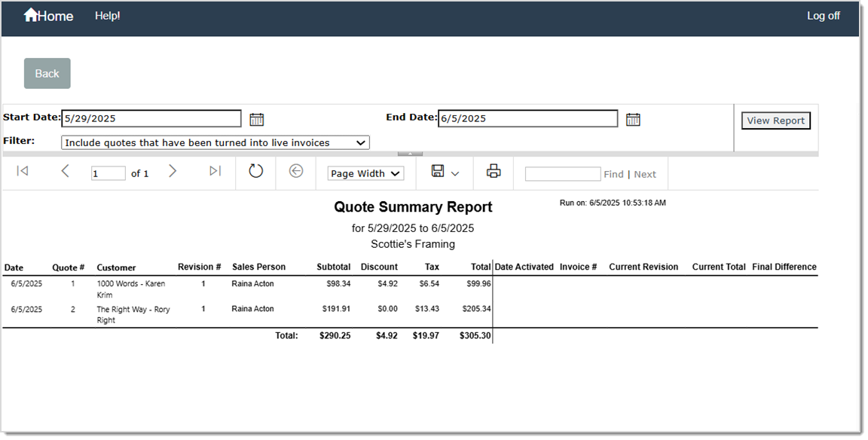
Task: Refresh the Quote Summary Report
Action: [x=255, y=172]
